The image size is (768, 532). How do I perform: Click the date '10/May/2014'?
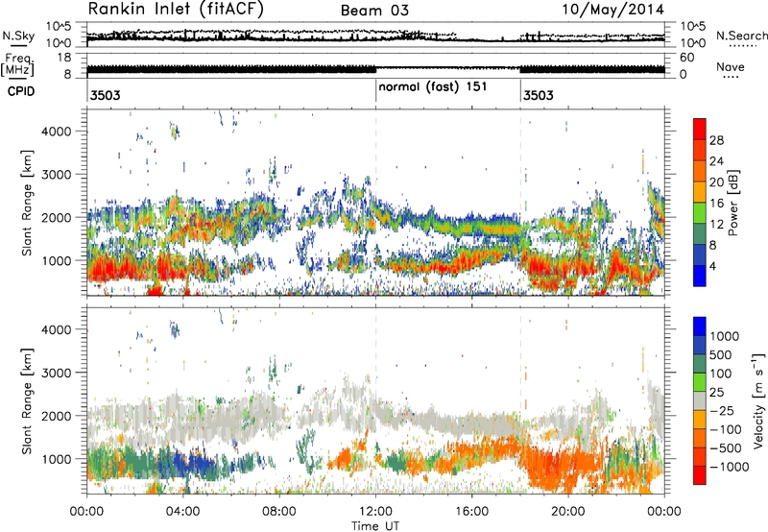point(612,10)
